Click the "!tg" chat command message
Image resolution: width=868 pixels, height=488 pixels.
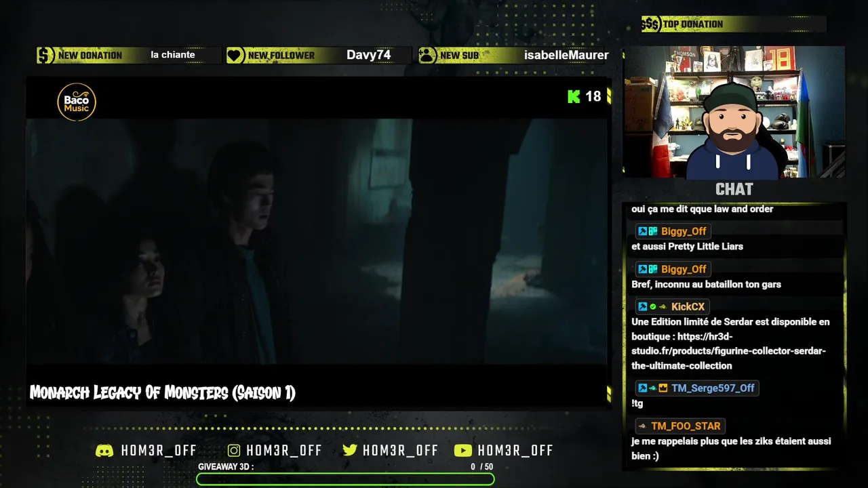pyautogui.click(x=637, y=404)
